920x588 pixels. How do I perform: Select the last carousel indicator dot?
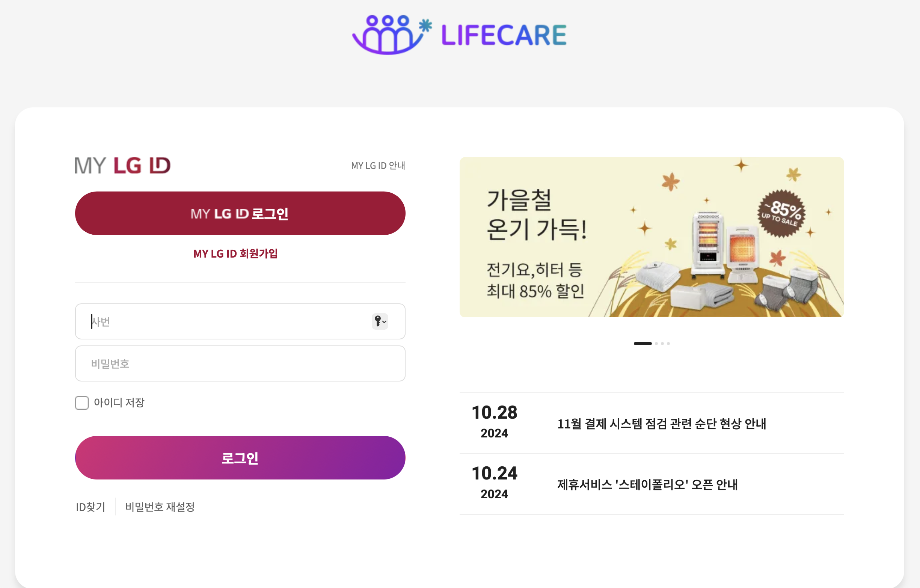pyautogui.click(x=669, y=344)
